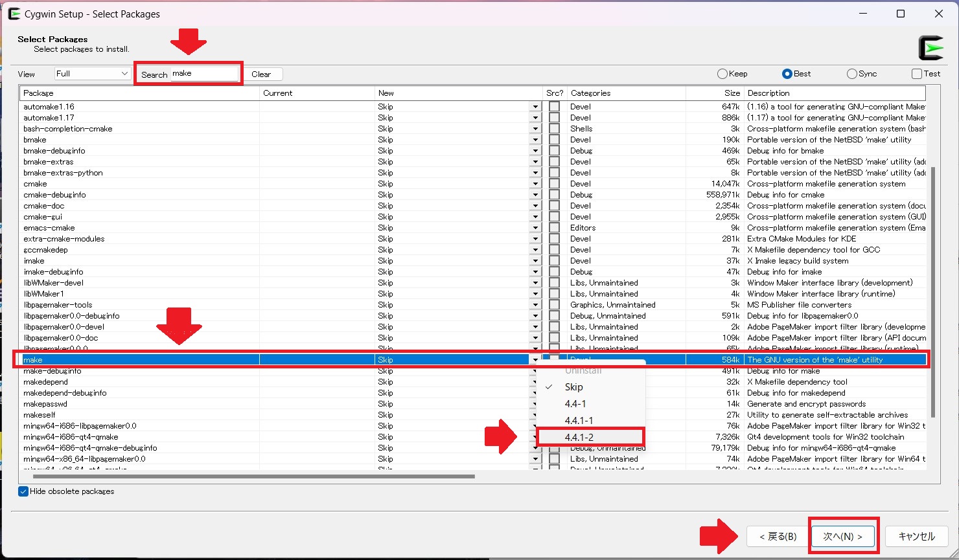Go back with the 戻る(B) button
The width and height of the screenshot is (959, 560).
[x=778, y=536]
